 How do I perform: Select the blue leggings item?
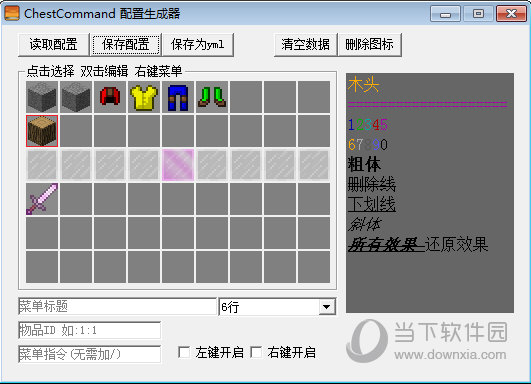point(178,97)
